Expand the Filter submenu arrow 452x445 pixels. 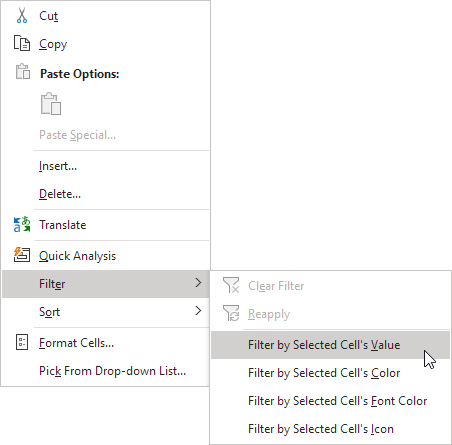tap(198, 283)
